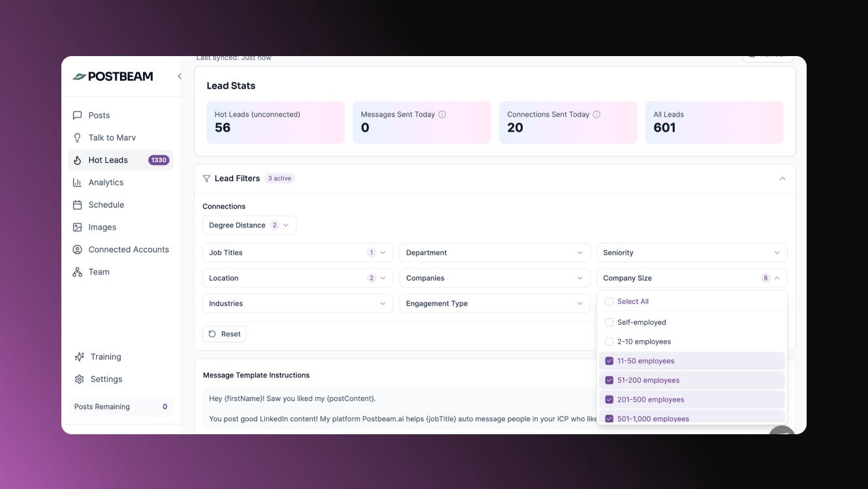Close the Company Size dropdown
This screenshot has width=868, height=489.
(x=692, y=278)
